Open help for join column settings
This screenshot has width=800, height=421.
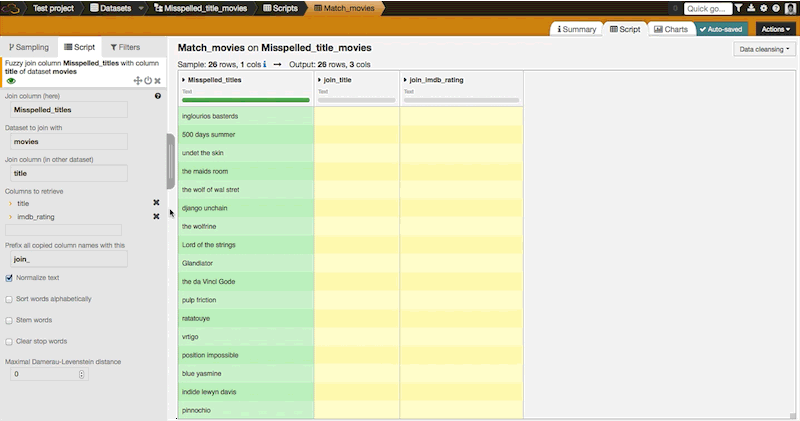tap(158, 96)
